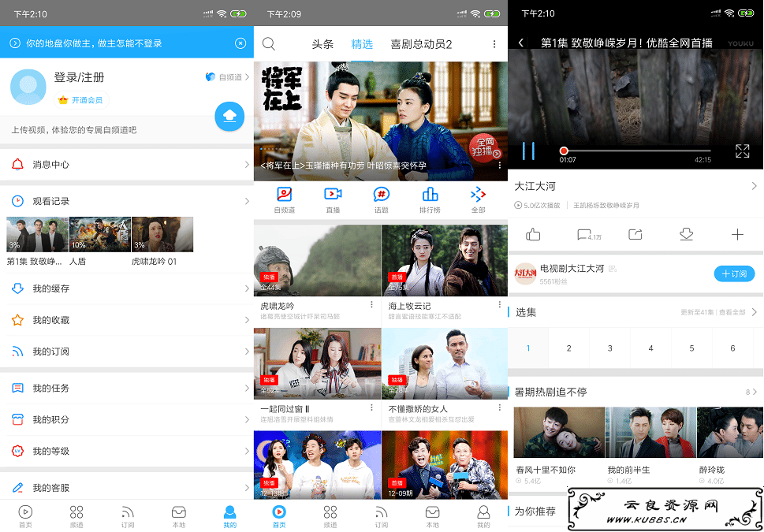Seek using the red video progress knob
This screenshot has width=764, height=532.
(x=564, y=151)
